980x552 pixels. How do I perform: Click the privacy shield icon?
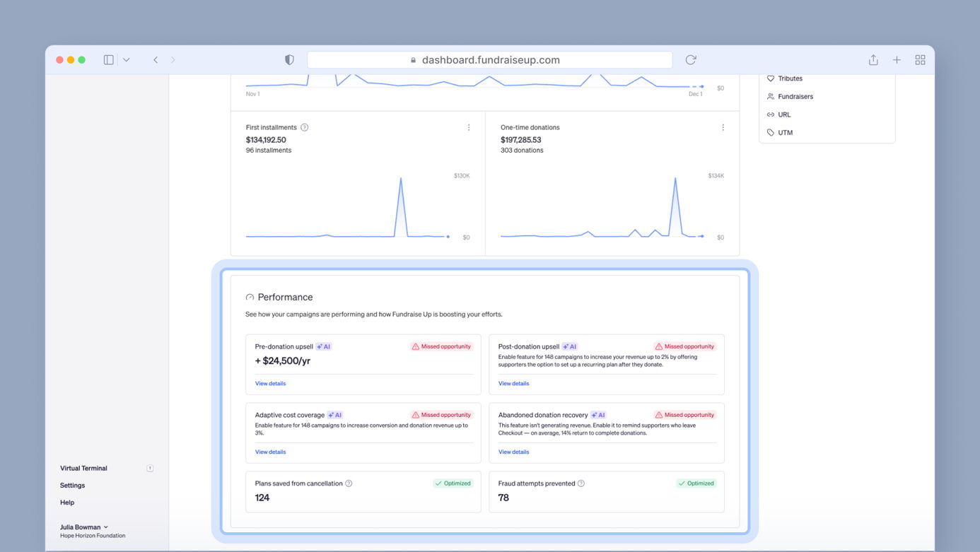[289, 60]
